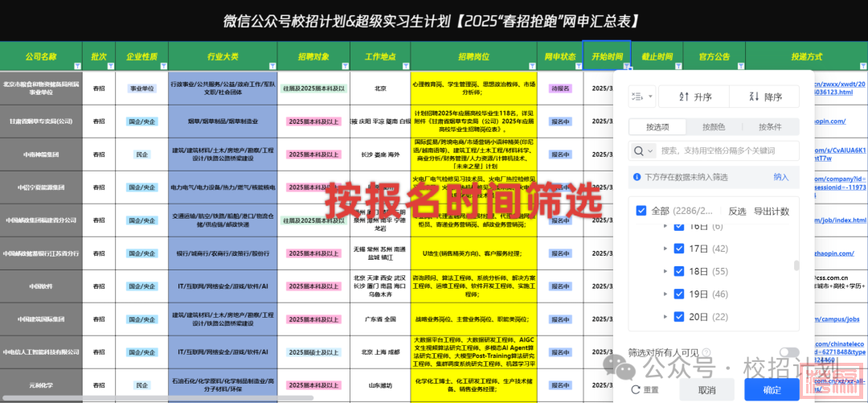Open the filter icon in 官方公告 header

pyautogui.click(x=740, y=66)
